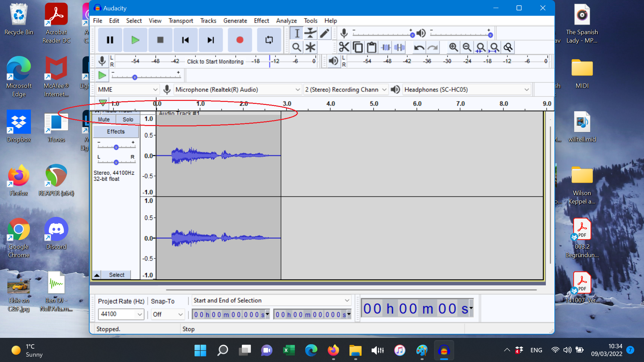Click the Trim audio outside selection icon

386,47
